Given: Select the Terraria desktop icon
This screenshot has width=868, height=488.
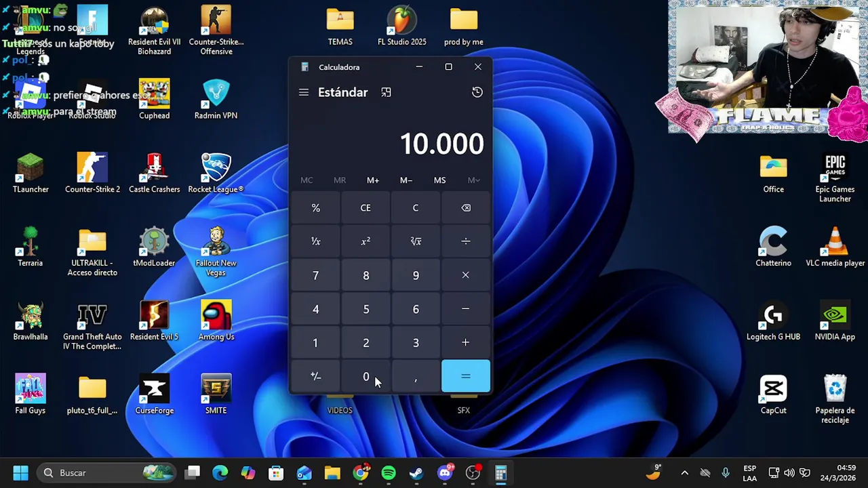Looking at the screenshot, I should coord(31,247).
